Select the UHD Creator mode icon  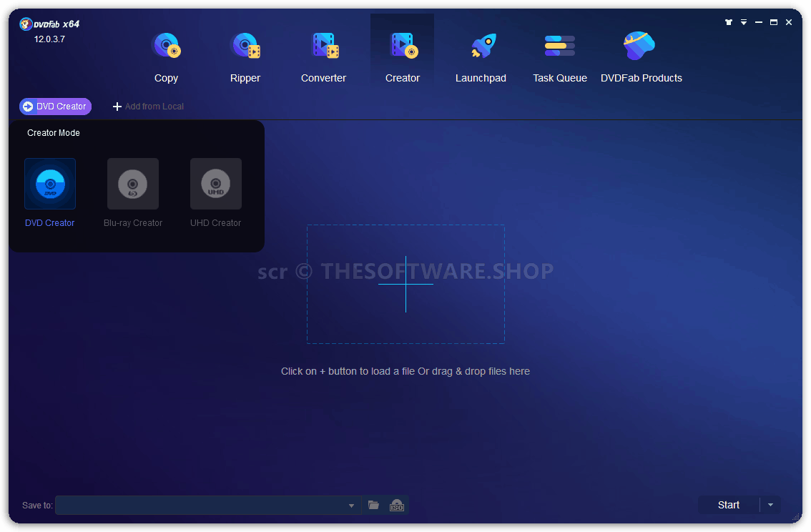click(x=216, y=184)
